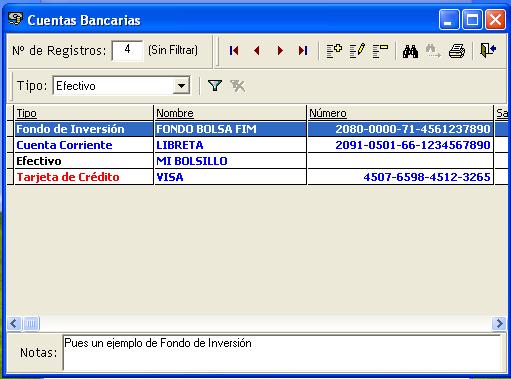Viewport: 511px width, 379px height.
Task: Sort by the Número column header
Action: click(x=400, y=113)
